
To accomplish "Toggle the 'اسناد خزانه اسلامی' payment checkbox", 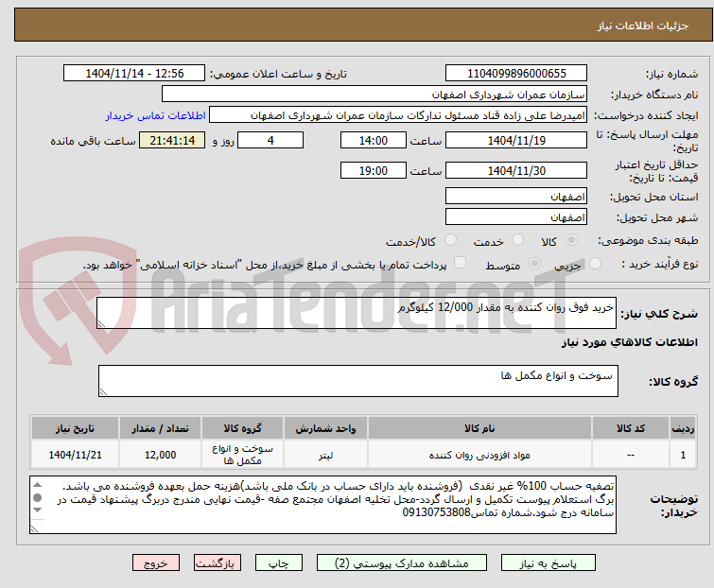I will [x=461, y=263].
